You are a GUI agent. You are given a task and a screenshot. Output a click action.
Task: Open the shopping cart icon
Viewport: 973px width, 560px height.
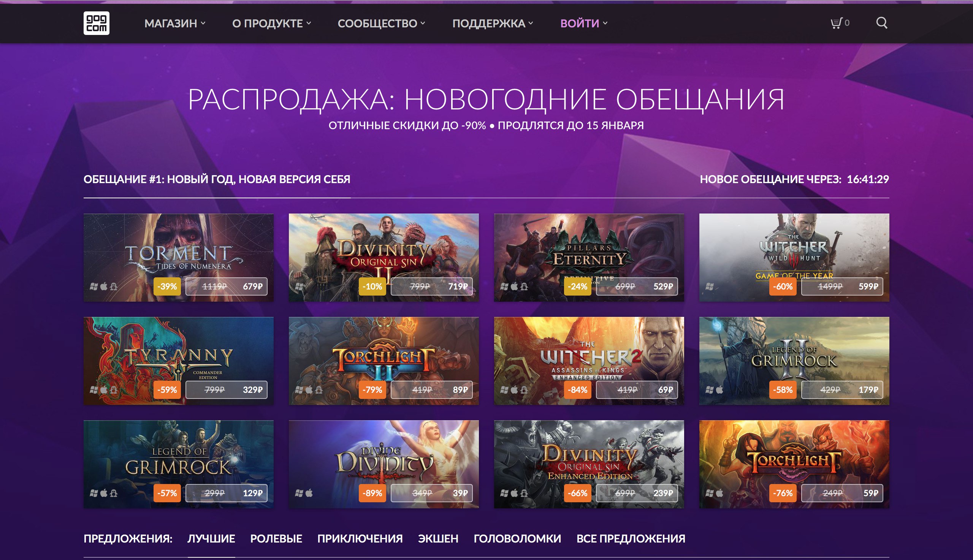[837, 23]
